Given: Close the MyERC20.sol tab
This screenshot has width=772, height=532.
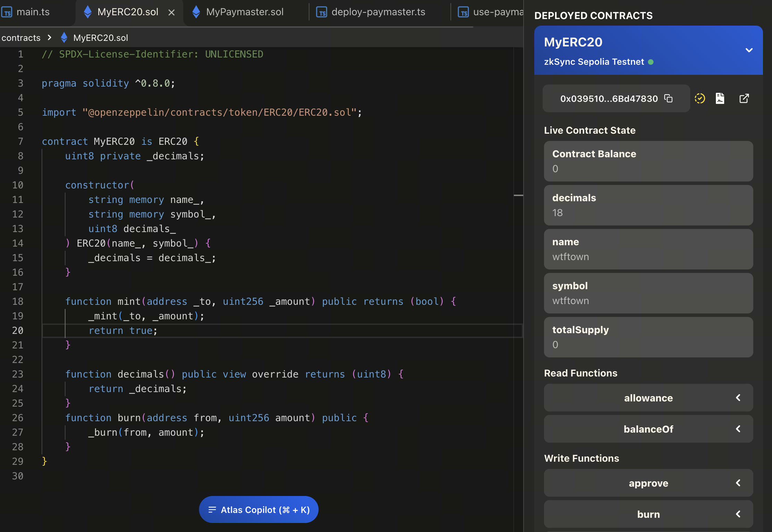Looking at the screenshot, I should (x=172, y=12).
